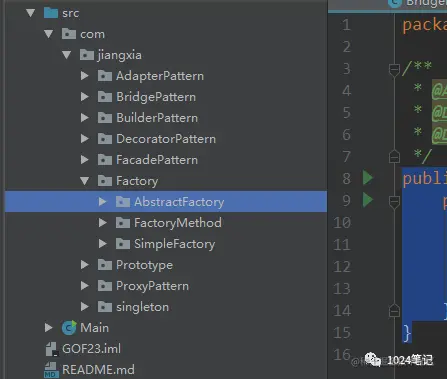Fold the Javadoc comment at line 3

[x=394, y=70]
